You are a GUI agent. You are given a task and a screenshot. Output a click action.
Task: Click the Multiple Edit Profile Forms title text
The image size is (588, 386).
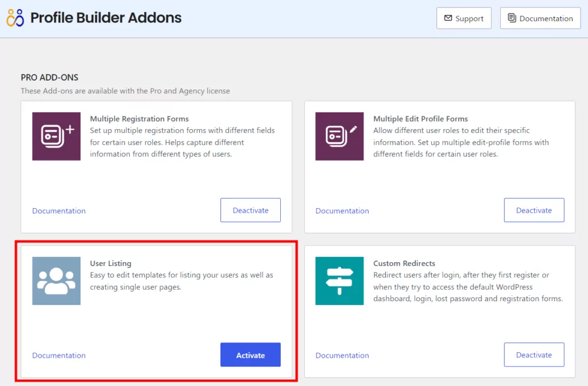[420, 119]
